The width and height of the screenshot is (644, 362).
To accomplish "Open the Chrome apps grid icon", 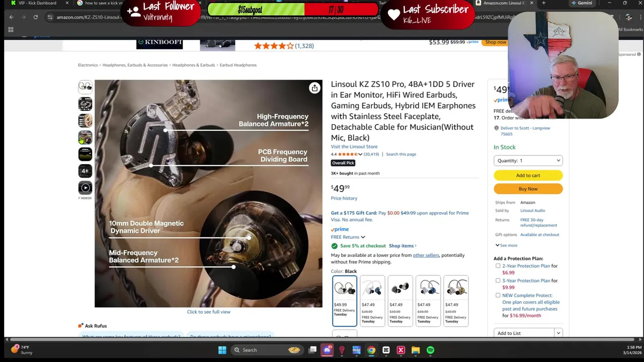I will [11, 30].
